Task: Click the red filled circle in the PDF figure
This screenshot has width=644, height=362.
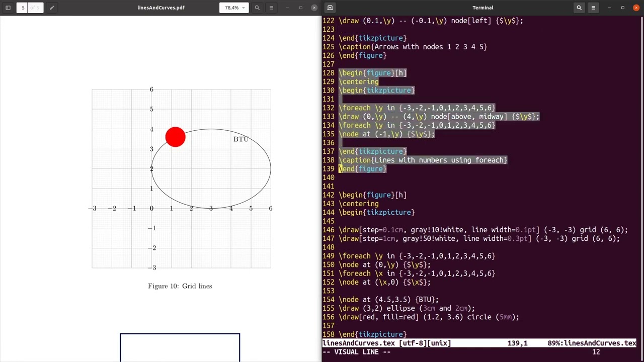Action: 175,137
